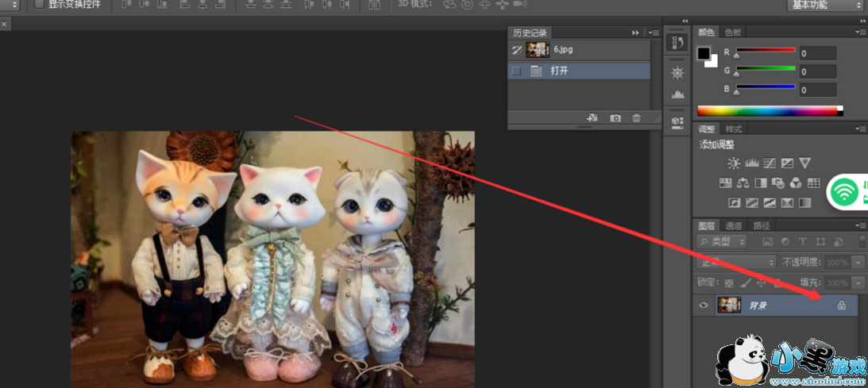This screenshot has height=388, width=868.
Task: Add a Color Balance adjustment (scales icon)
Action: pos(743,183)
